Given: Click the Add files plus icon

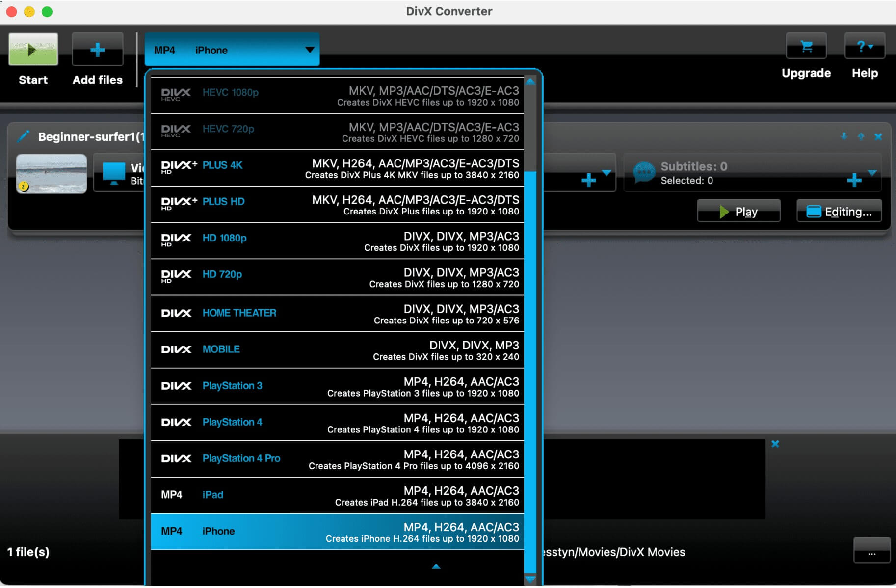Looking at the screenshot, I should [97, 50].
